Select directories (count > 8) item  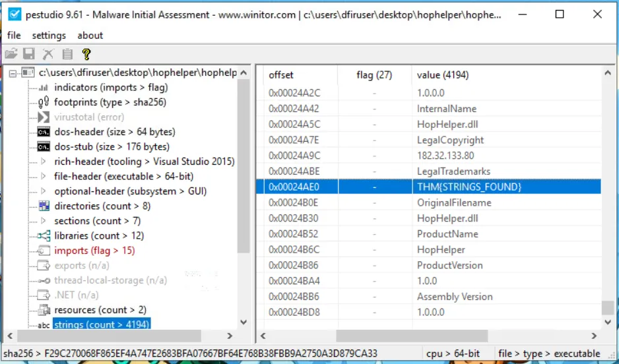click(x=102, y=206)
